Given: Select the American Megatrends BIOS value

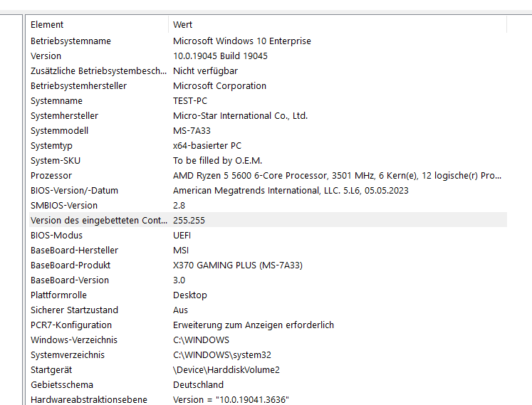Looking at the screenshot, I should pos(291,190).
